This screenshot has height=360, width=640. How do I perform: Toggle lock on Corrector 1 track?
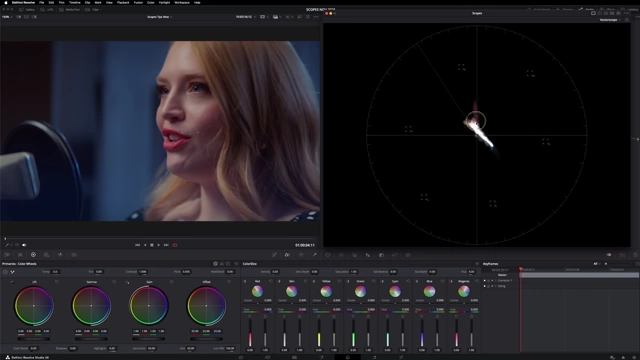[488, 281]
